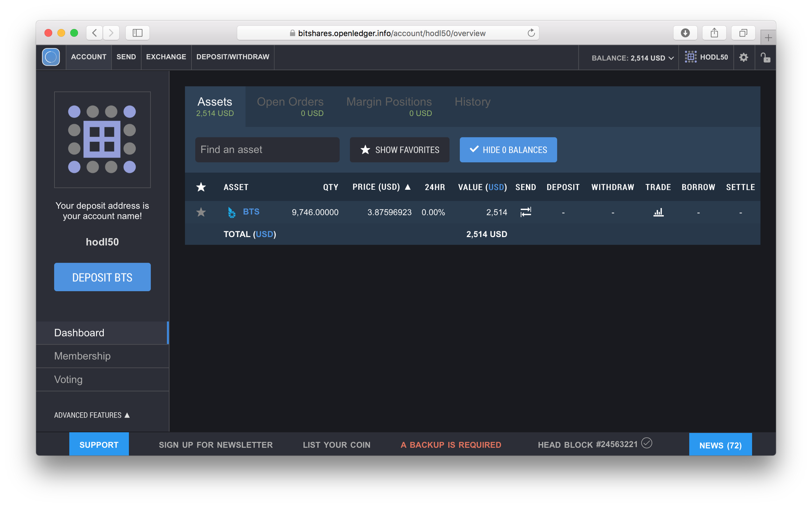Collapse the Advanced Features section

[92, 415]
